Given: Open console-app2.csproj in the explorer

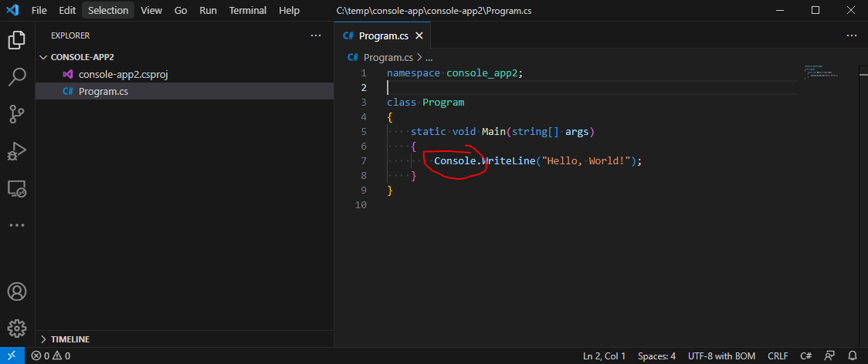Looking at the screenshot, I should [184, 74].
